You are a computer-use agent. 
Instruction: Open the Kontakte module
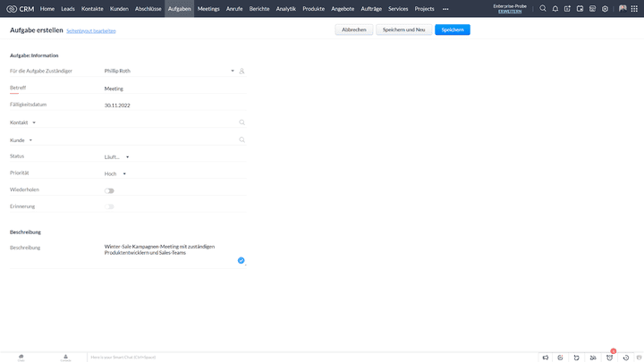pyautogui.click(x=92, y=9)
